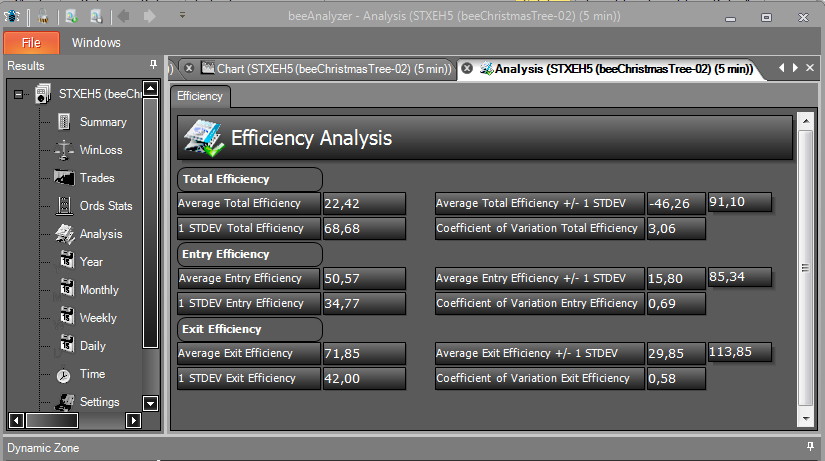Image resolution: width=825 pixels, height=461 pixels.
Task: Open the Analysis icon in Results tree
Action: (65, 234)
